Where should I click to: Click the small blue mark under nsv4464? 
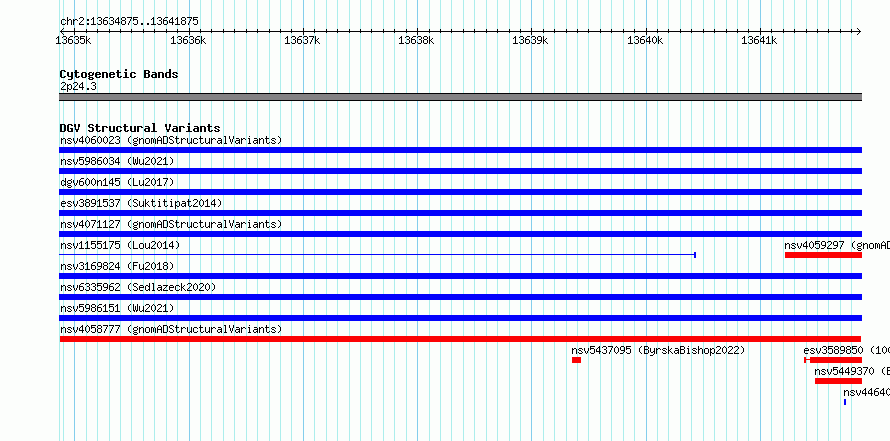[845, 402]
